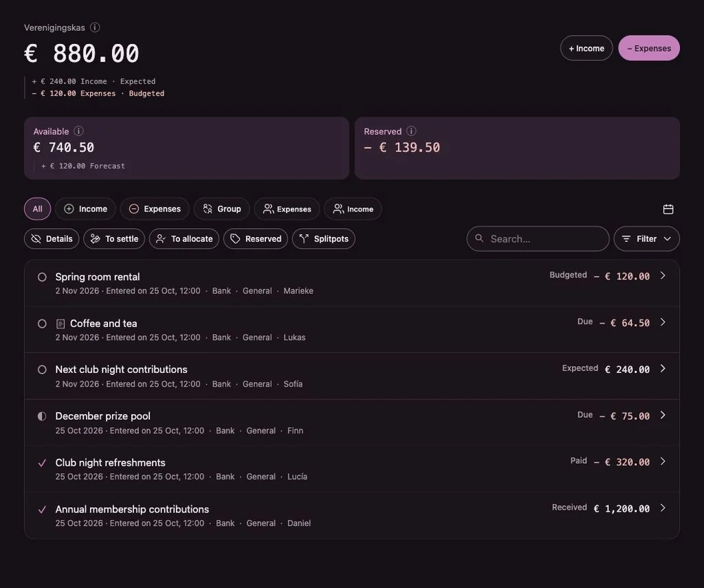Click the name Daniel
Screen dimensions: 704x588
click(299, 523)
